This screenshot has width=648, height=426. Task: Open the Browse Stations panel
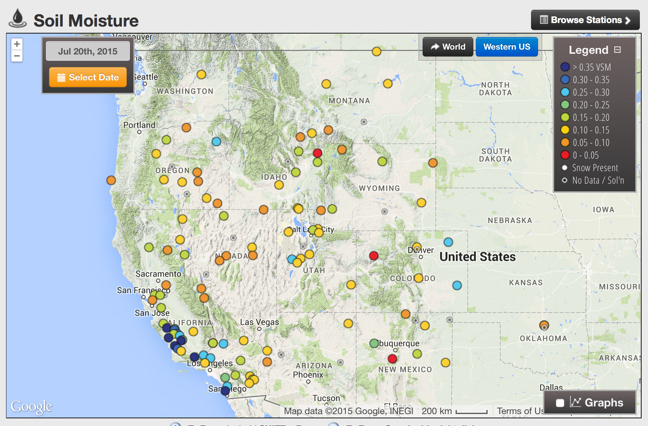pos(585,19)
